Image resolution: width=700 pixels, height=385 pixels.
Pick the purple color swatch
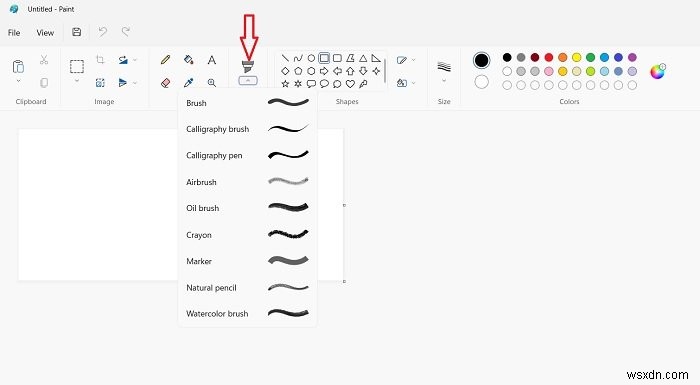(x=632, y=57)
